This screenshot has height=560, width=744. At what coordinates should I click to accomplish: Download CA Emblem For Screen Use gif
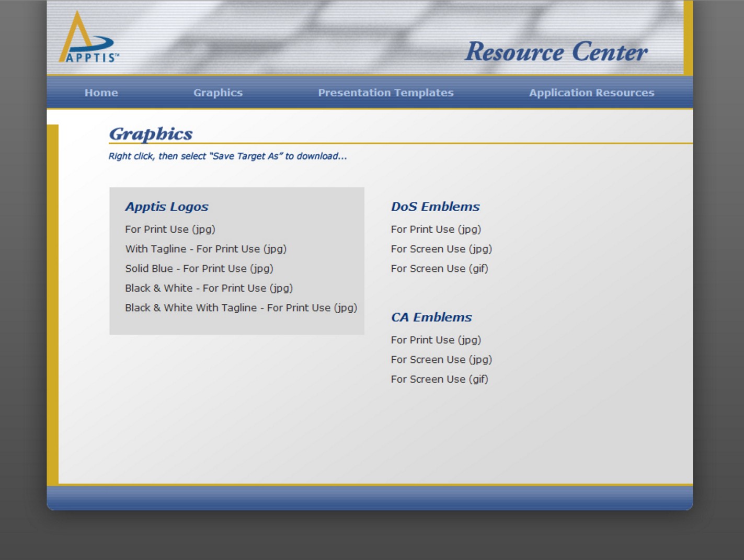point(440,379)
